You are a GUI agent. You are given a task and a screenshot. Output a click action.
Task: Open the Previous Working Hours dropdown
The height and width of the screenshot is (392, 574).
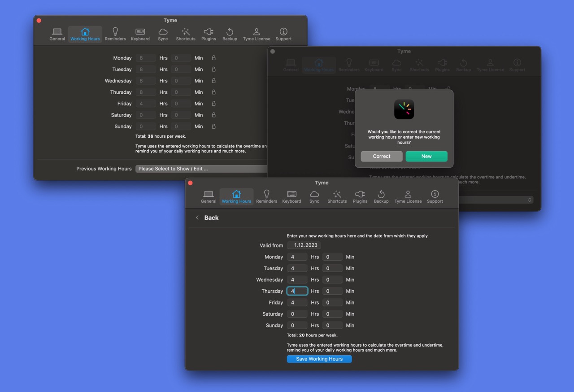[201, 169]
